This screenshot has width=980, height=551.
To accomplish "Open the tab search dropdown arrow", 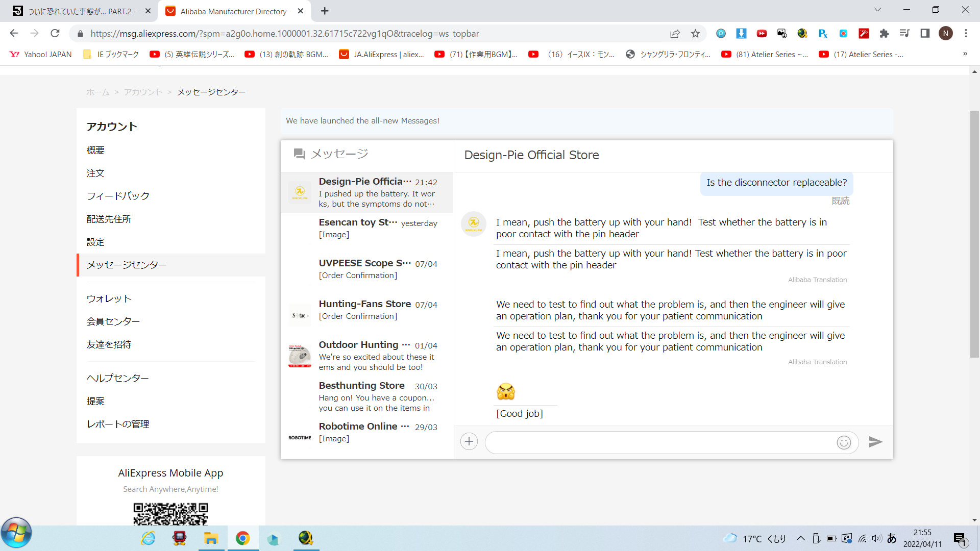I will click(x=877, y=10).
